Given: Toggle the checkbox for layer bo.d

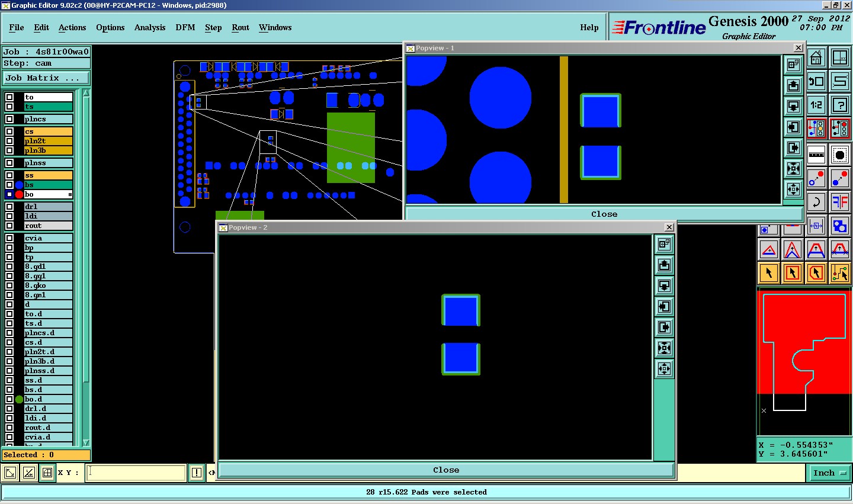Looking at the screenshot, I should pos(9,399).
